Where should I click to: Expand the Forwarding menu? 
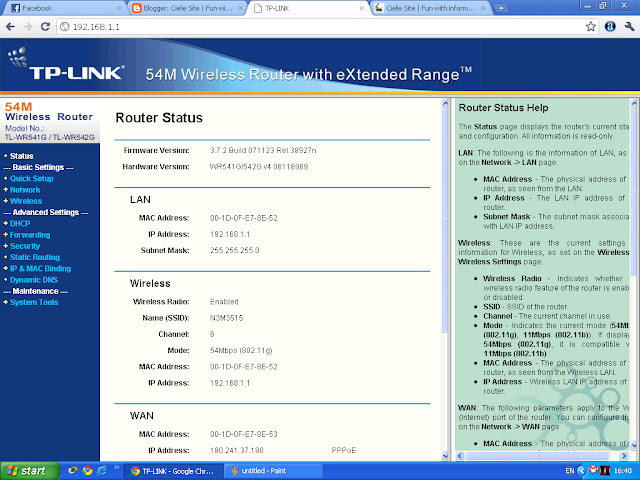[30, 235]
